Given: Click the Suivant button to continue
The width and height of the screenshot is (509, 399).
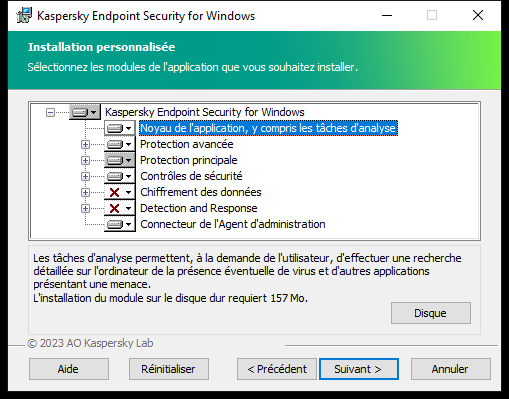Looking at the screenshot, I should (x=359, y=369).
